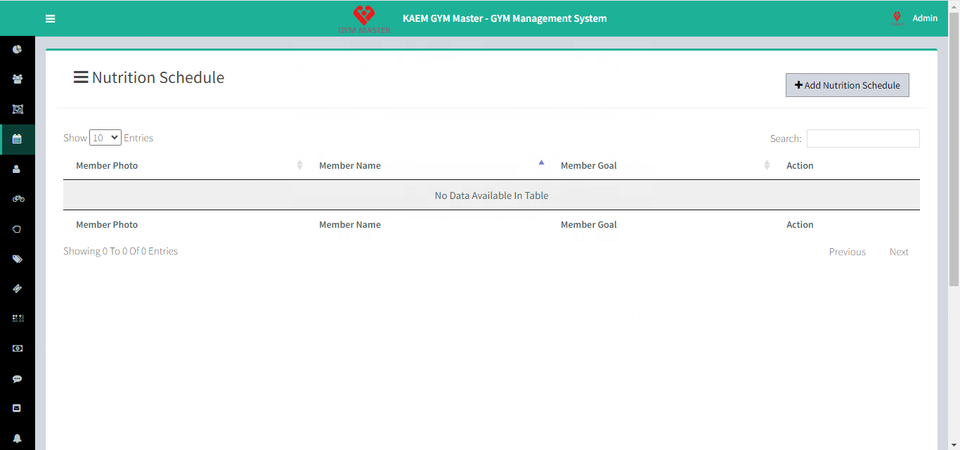Click footer Member Photo label
The width and height of the screenshot is (960, 450).
coord(107,225)
